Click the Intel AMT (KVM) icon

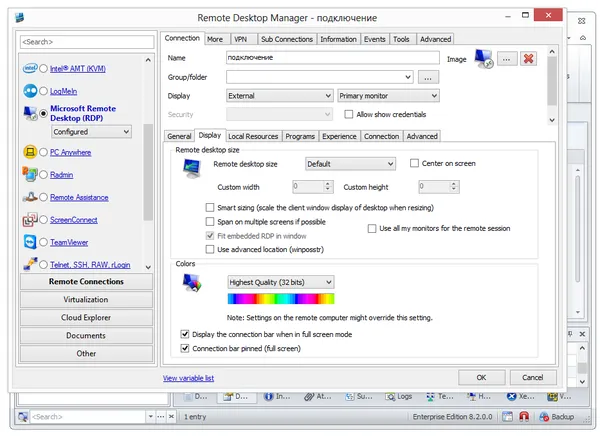tap(30, 68)
